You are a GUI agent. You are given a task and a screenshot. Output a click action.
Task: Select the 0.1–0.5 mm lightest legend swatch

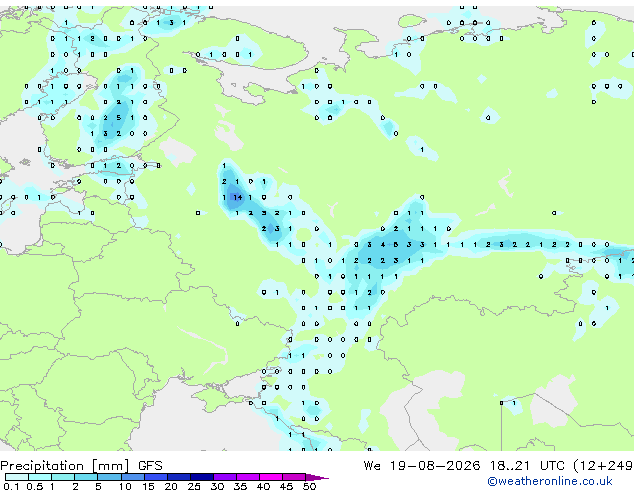tap(17, 477)
